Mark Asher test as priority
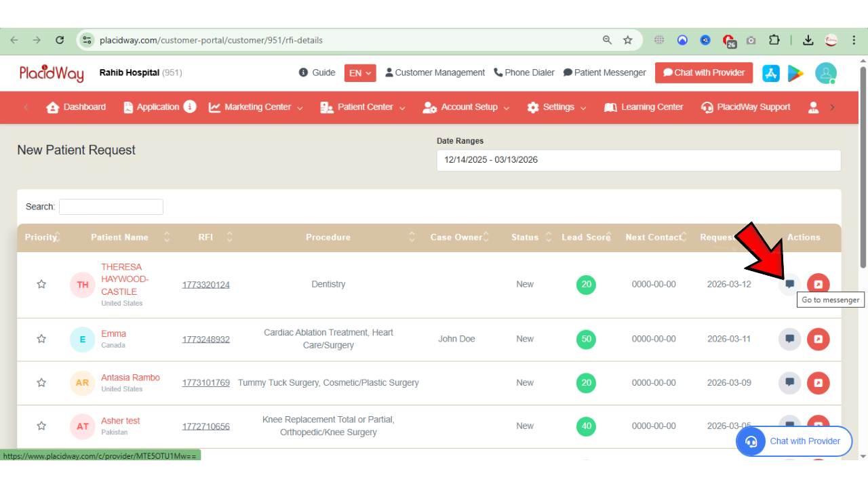 [41, 426]
